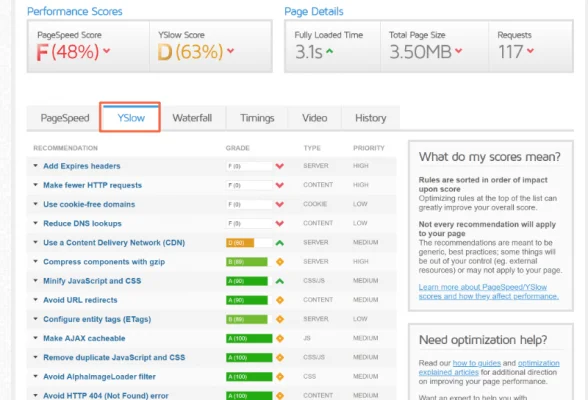Click the orange diamond for Compress components with gzip

coord(280,262)
